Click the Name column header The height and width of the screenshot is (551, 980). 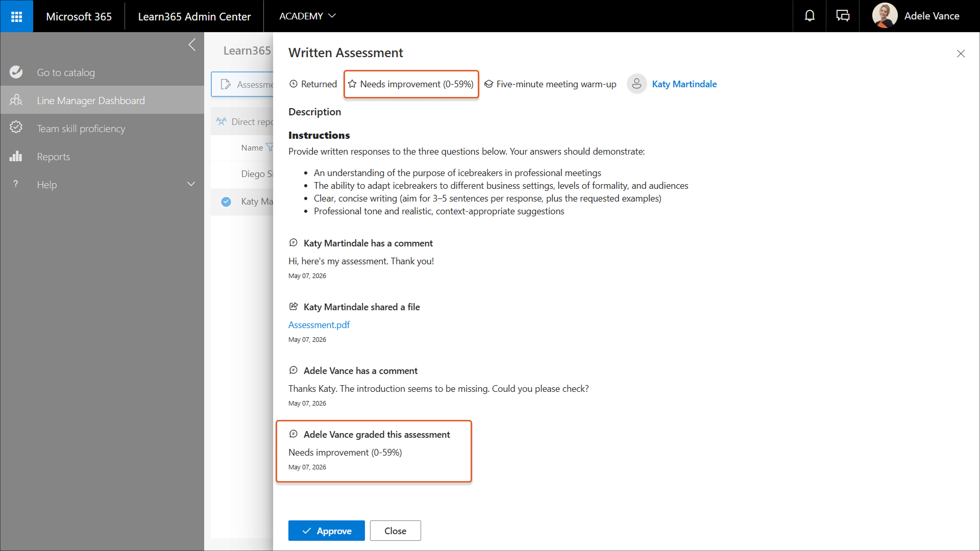252,147
